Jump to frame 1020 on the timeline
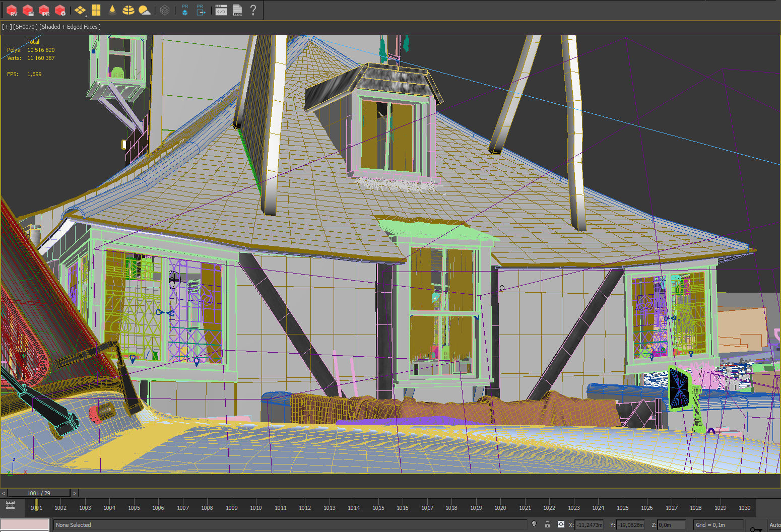The height and width of the screenshot is (532, 781). [500, 508]
